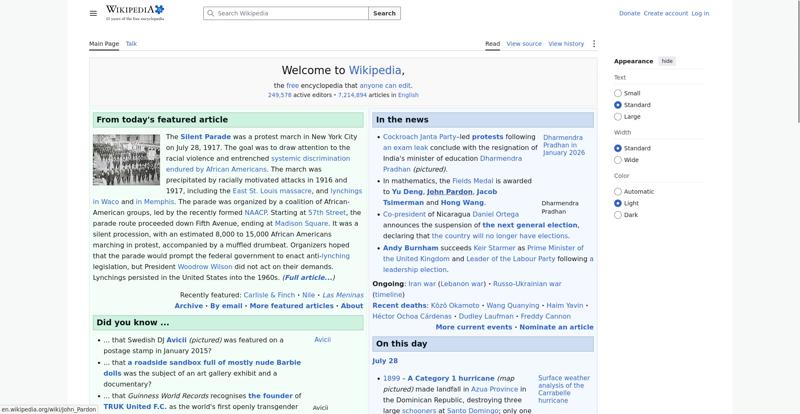
Task: Switch color to Dark mode
Action: [x=618, y=215]
